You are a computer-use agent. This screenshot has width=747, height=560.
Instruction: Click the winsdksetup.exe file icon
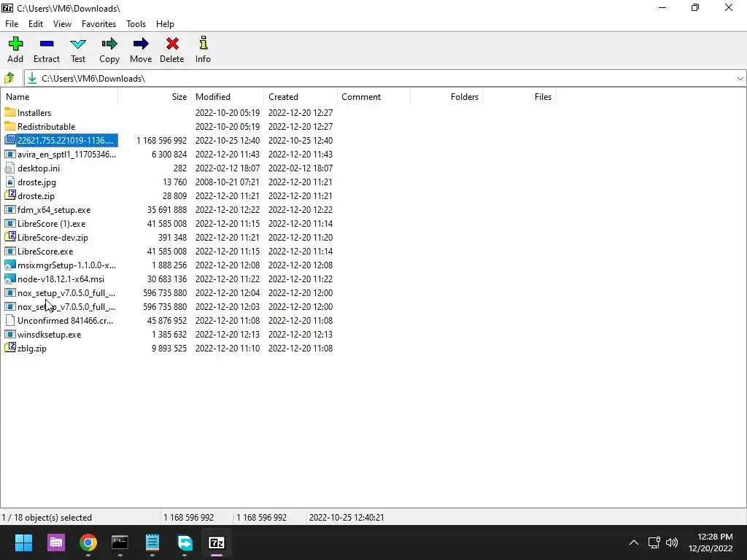(10, 334)
